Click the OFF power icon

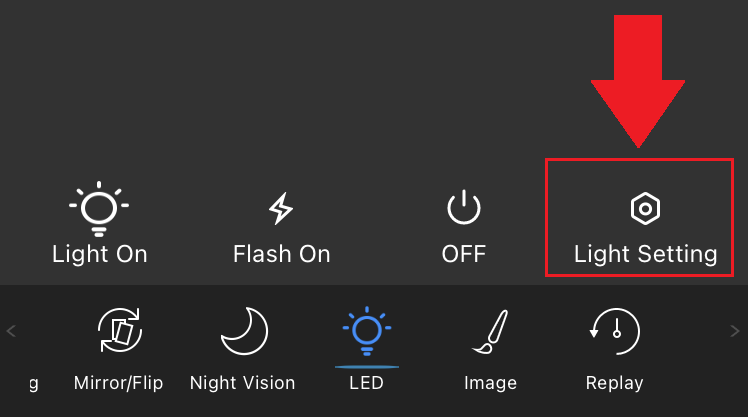(463, 208)
